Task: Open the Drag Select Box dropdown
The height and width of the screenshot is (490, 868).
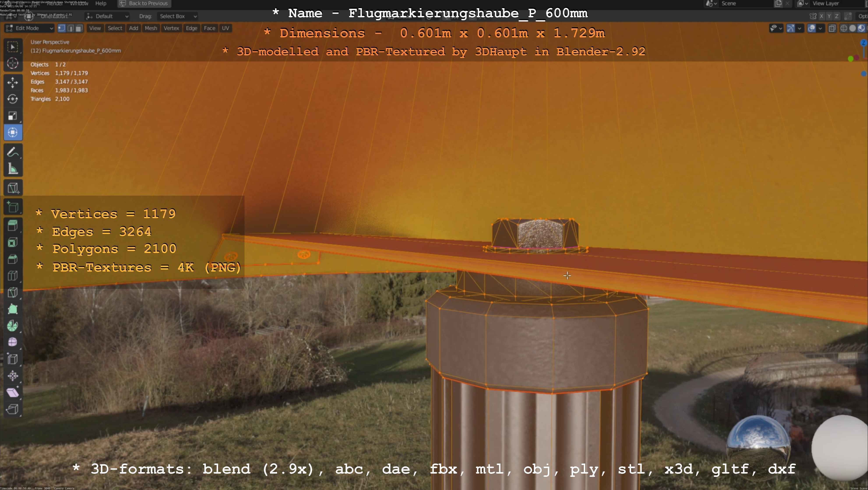Action: (x=177, y=16)
